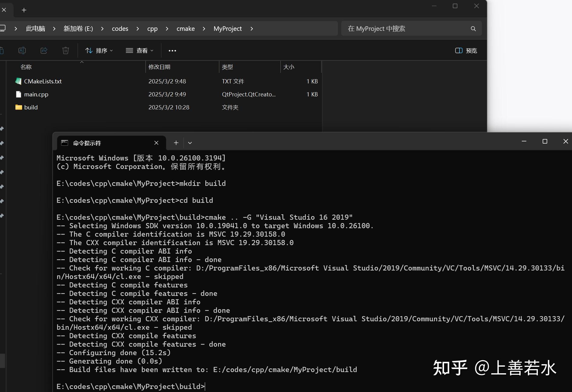572x392 pixels.
Task: Click the new tab plus button in terminal
Action: [x=176, y=142]
